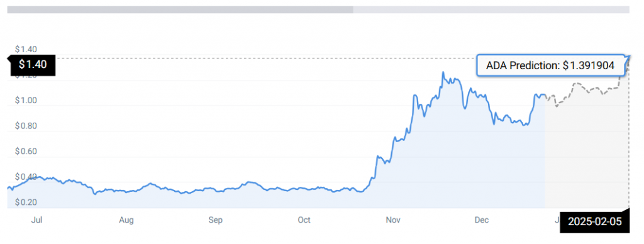Select the Sep label on the time axis

pos(215,220)
